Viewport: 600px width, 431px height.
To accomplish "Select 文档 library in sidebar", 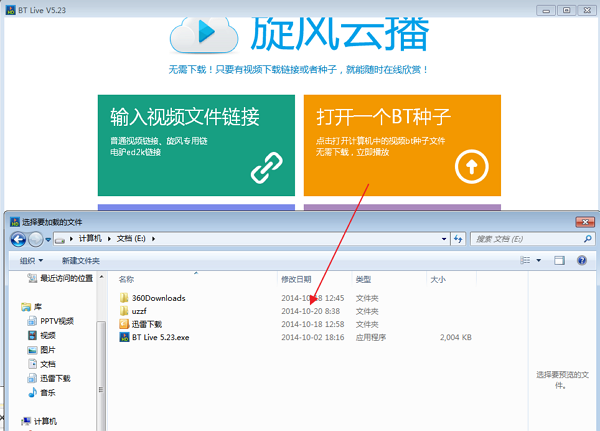I will pos(48,364).
